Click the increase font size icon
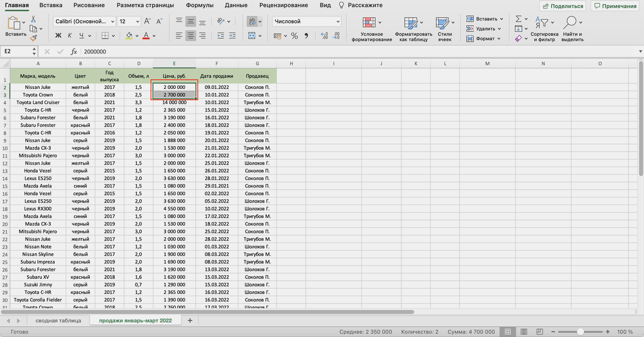The width and height of the screenshot is (644, 337). pyautogui.click(x=147, y=21)
